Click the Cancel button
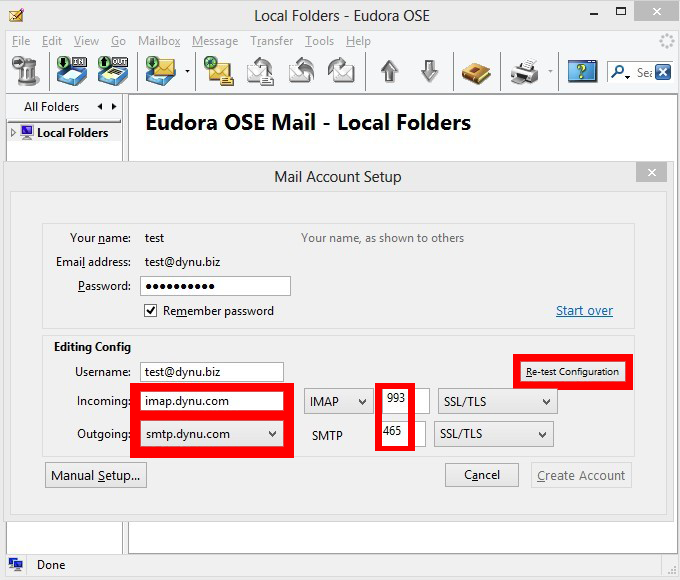680x580 pixels. [x=482, y=475]
